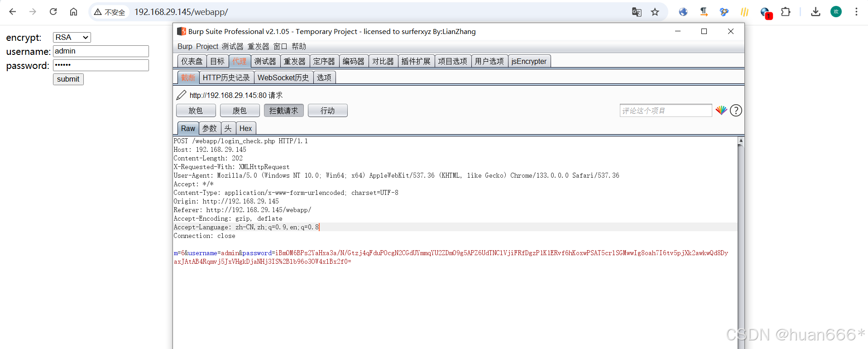Open the HTTP历史记录 sub-tab

(226, 78)
